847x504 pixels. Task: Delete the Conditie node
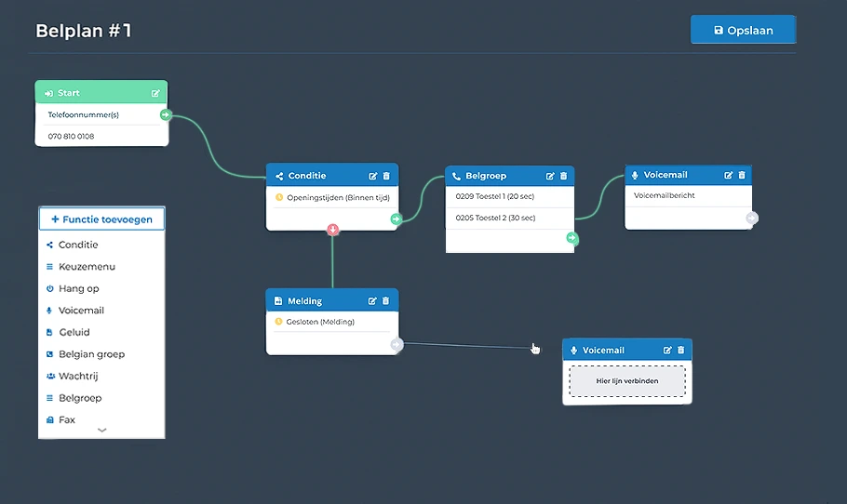[x=386, y=176]
